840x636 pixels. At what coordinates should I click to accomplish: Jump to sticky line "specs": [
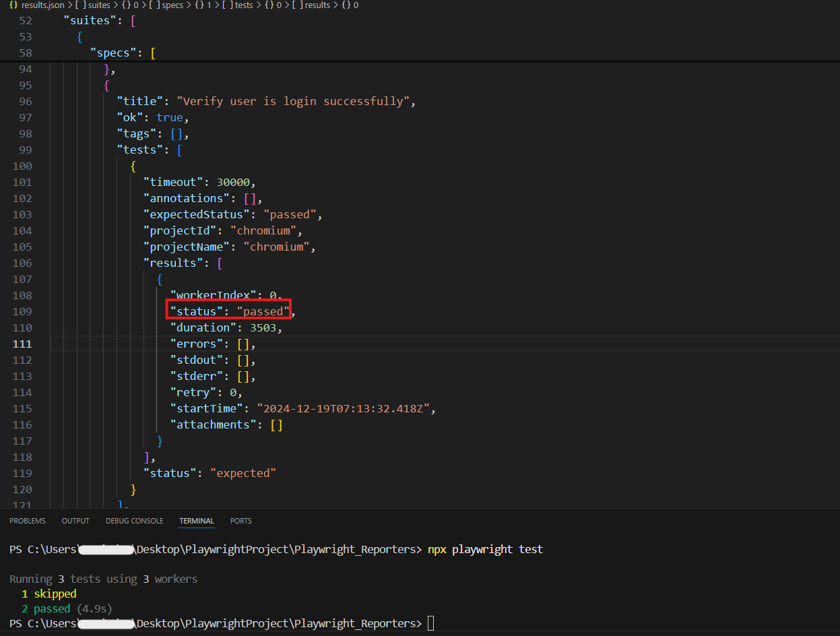tap(123, 53)
